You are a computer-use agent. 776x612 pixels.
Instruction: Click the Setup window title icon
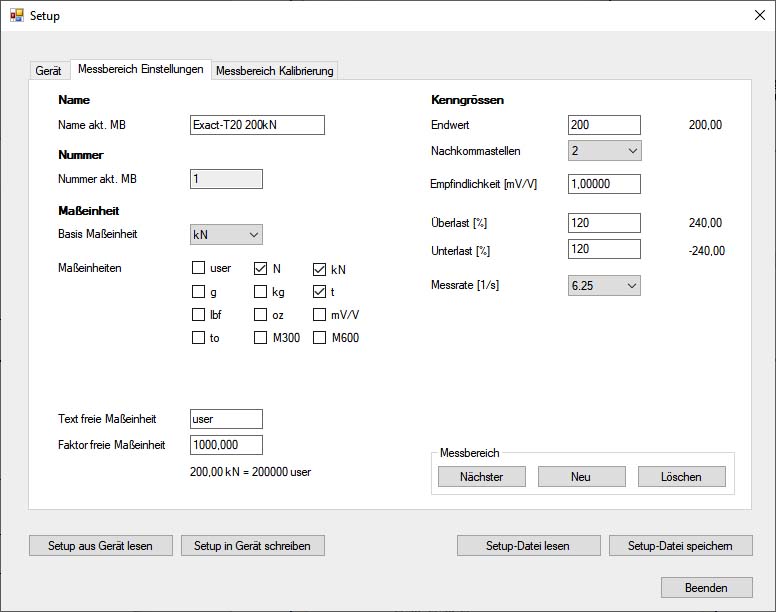click(x=16, y=16)
